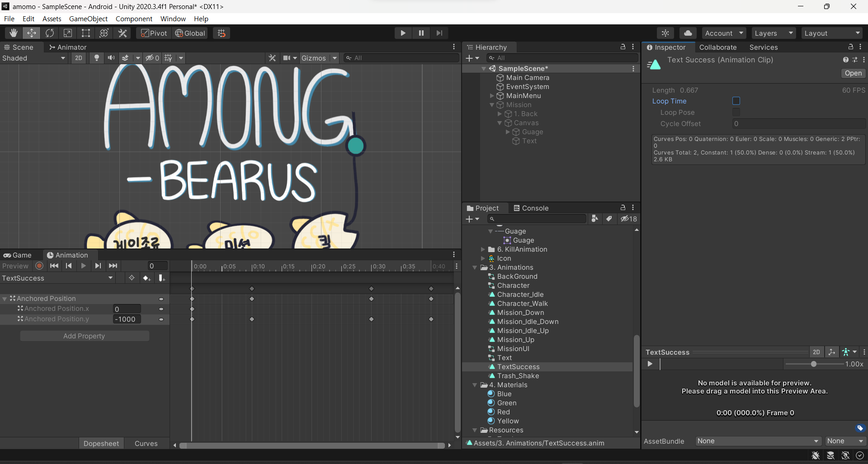This screenshot has width=868, height=464.
Task: Toggle hidden objects visibility in Scene
Action: (152, 58)
